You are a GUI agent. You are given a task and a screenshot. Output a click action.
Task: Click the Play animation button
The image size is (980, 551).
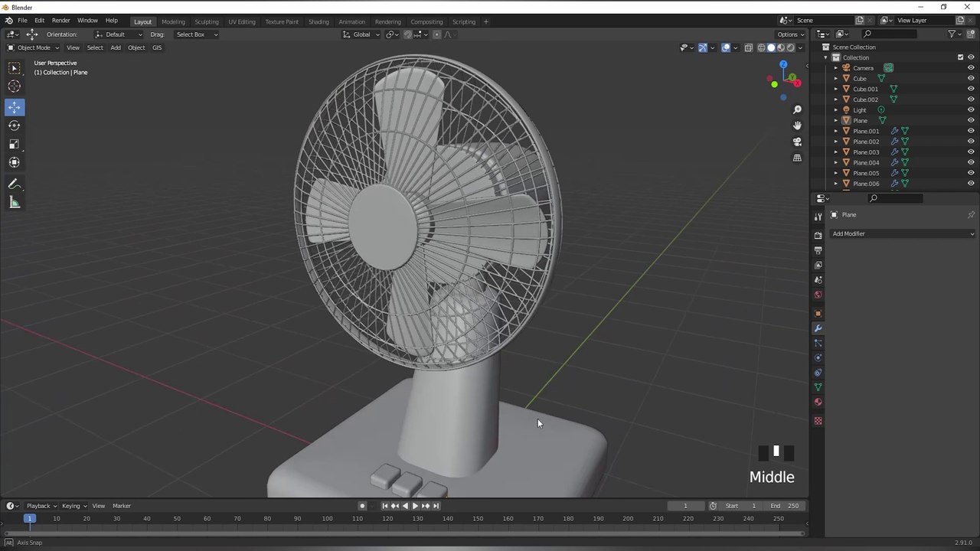(x=415, y=506)
